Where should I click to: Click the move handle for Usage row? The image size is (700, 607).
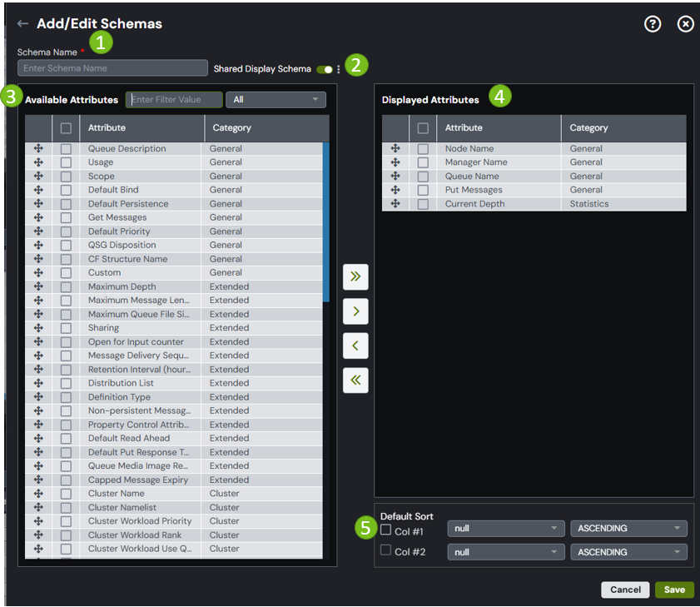coord(38,162)
